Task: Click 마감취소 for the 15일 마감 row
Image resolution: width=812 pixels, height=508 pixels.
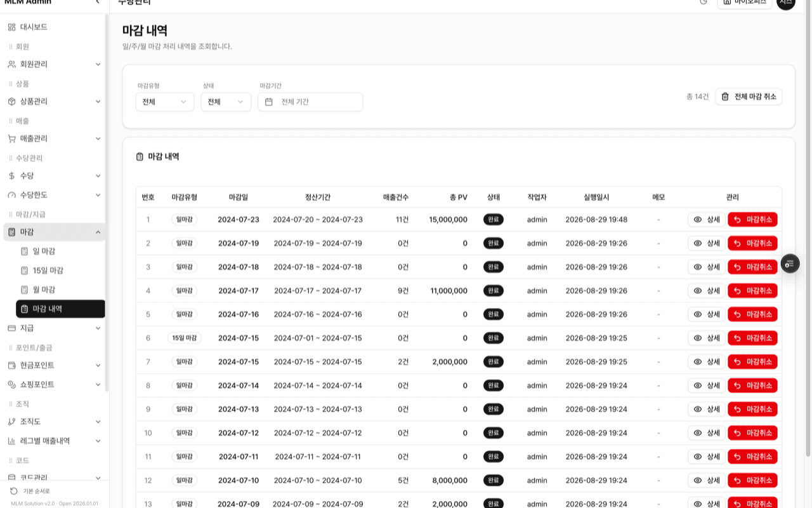Action: (752, 338)
